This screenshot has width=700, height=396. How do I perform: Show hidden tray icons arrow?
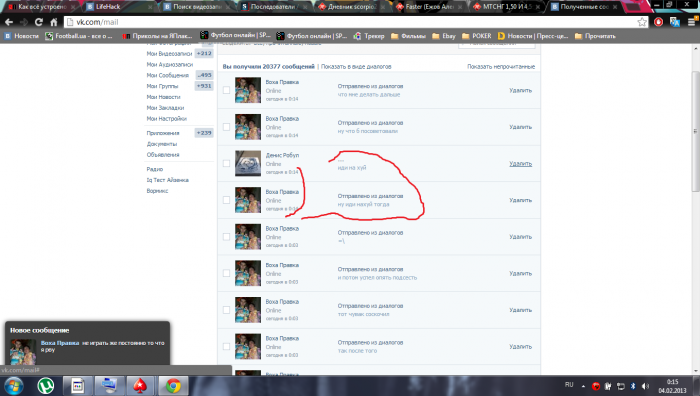tap(583, 386)
